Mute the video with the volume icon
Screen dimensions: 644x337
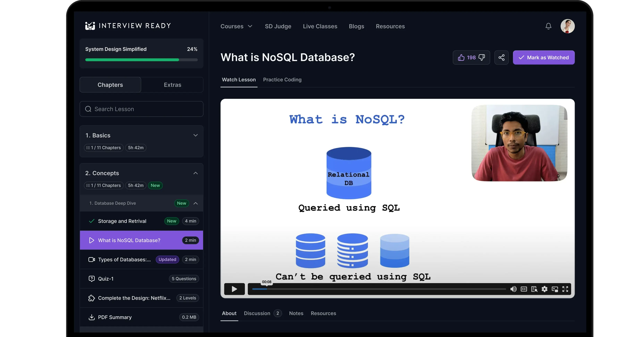[513, 289]
